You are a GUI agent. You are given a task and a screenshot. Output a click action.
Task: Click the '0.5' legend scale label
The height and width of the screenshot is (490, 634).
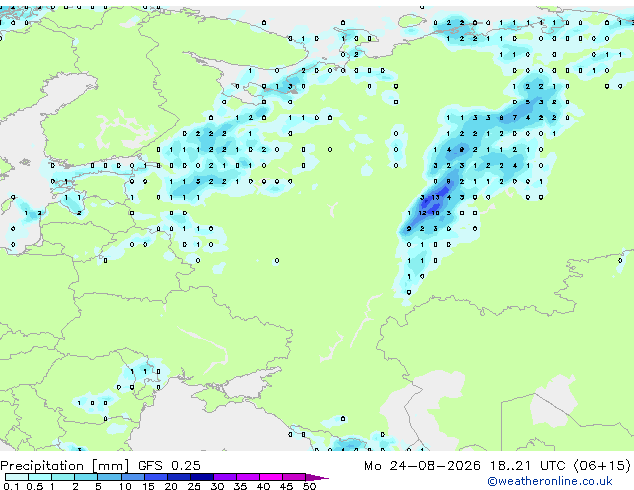click(x=34, y=486)
